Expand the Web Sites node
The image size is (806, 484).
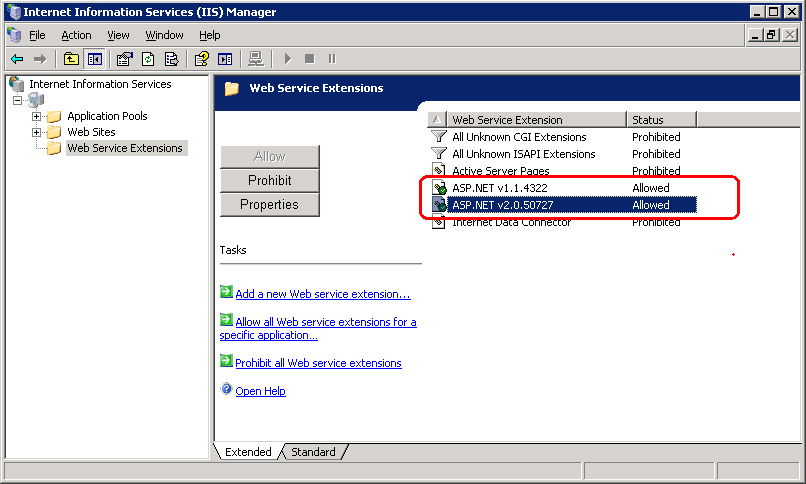36,132
